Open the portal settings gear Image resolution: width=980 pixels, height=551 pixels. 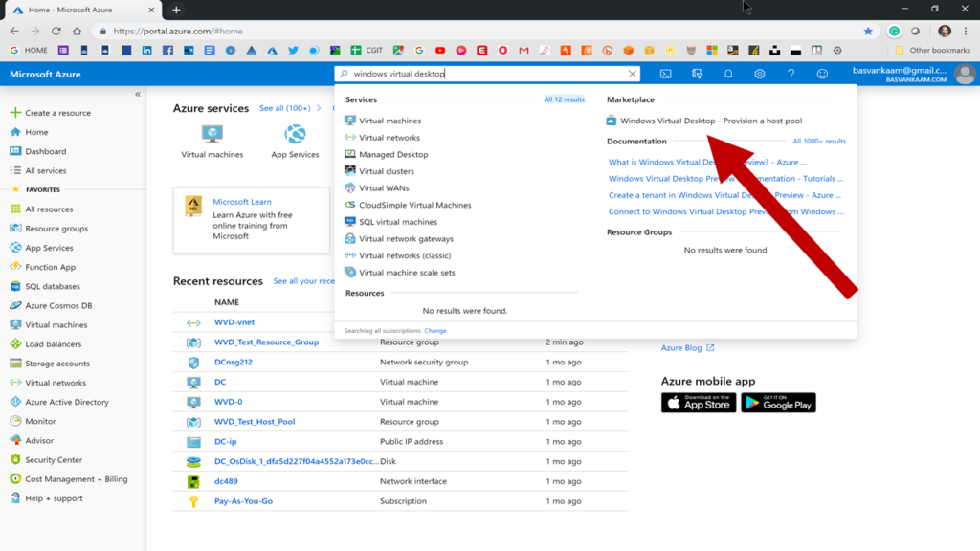coord(759,74)
